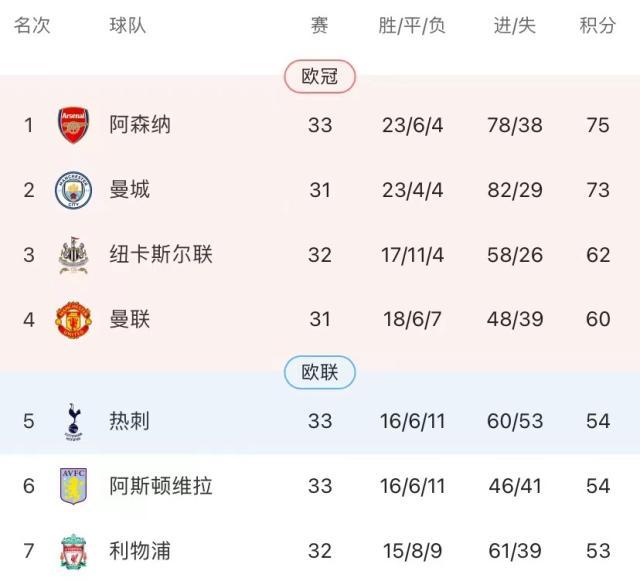
Task: Select the 欧联 zone label
Action: pos(320,373)
